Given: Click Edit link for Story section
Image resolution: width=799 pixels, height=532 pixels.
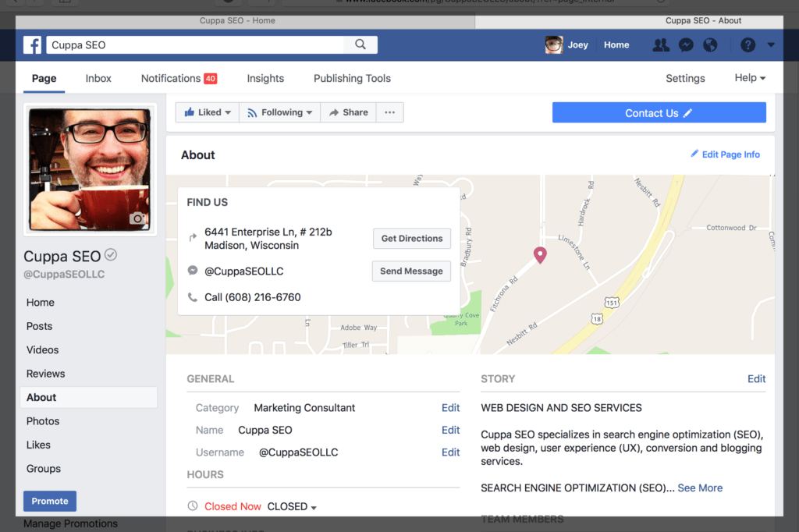Looking at the screenshot, I should pos(756,378).
